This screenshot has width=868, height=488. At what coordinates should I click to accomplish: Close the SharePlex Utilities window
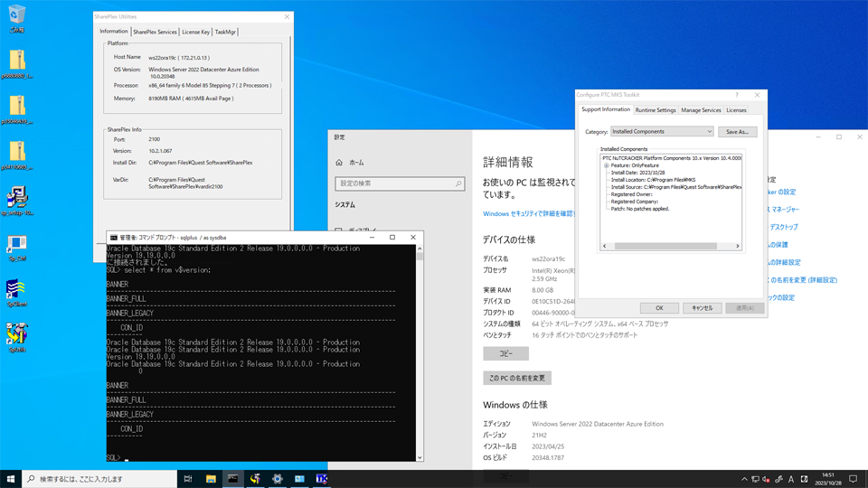pos(287,16)
